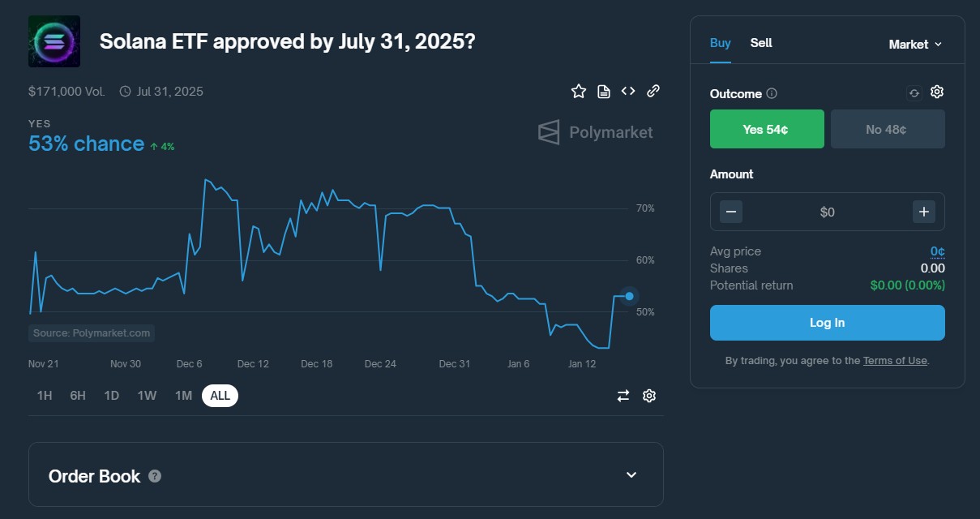The image size is (980, 519).
Task: Switch to the Sell tab
Action: click(761, 43)
